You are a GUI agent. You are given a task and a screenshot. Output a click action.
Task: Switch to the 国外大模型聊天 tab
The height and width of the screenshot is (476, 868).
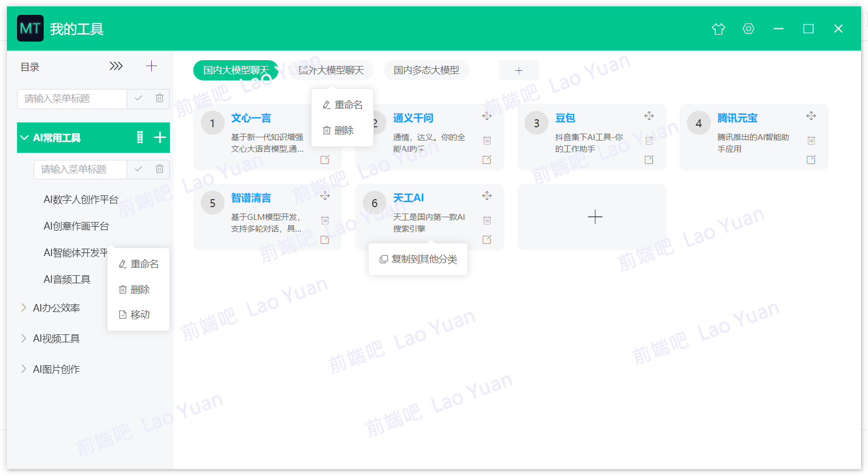click(331, 70)
